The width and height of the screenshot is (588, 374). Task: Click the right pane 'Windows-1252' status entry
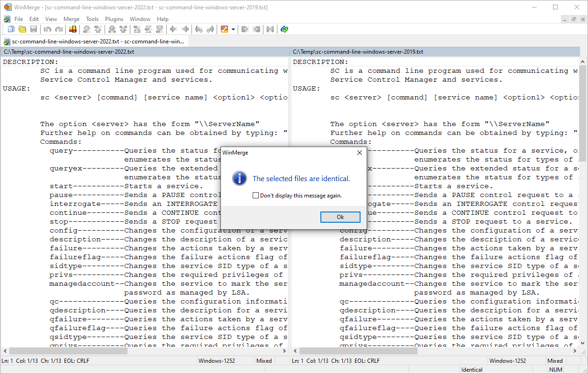pos(508,361)
